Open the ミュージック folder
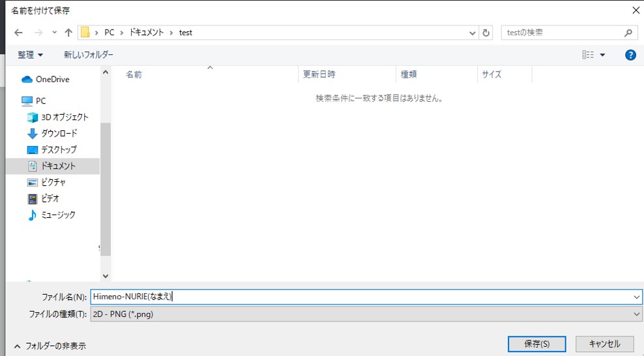Viewport: 644px width, 356px height. [58, 215]
